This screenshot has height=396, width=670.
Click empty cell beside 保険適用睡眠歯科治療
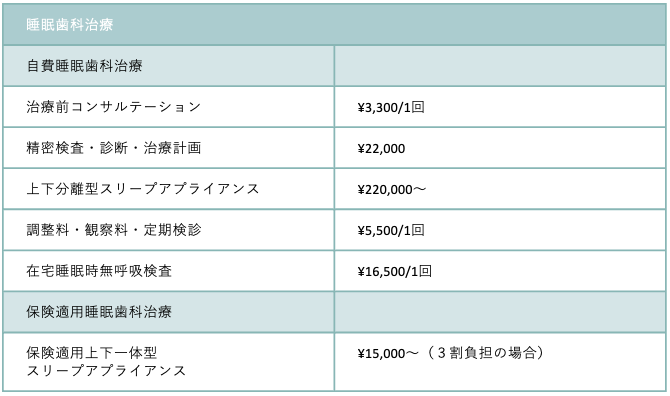click(500, 312)
